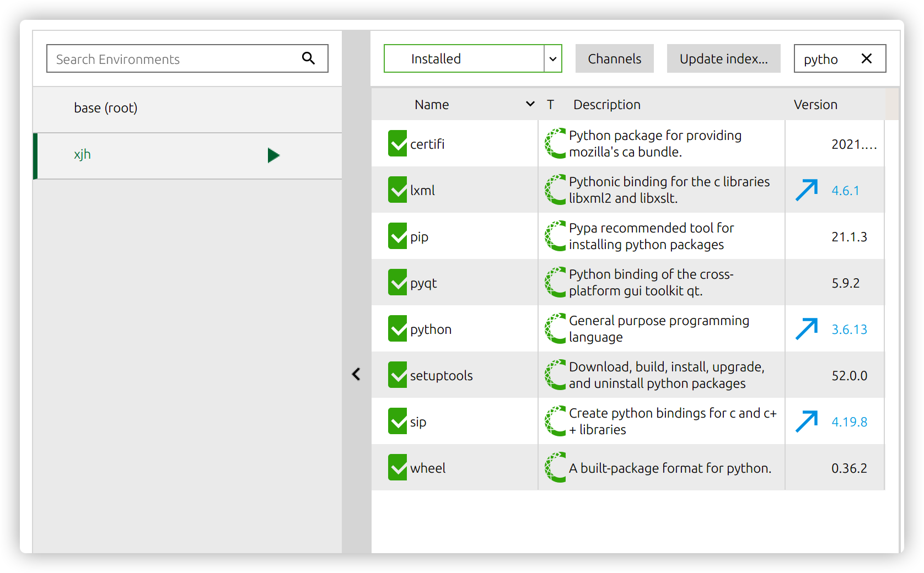Viewport: 924px width, 573px height.
Task: Click the conda type icon in the pyqt row
Action: point(555,282)
